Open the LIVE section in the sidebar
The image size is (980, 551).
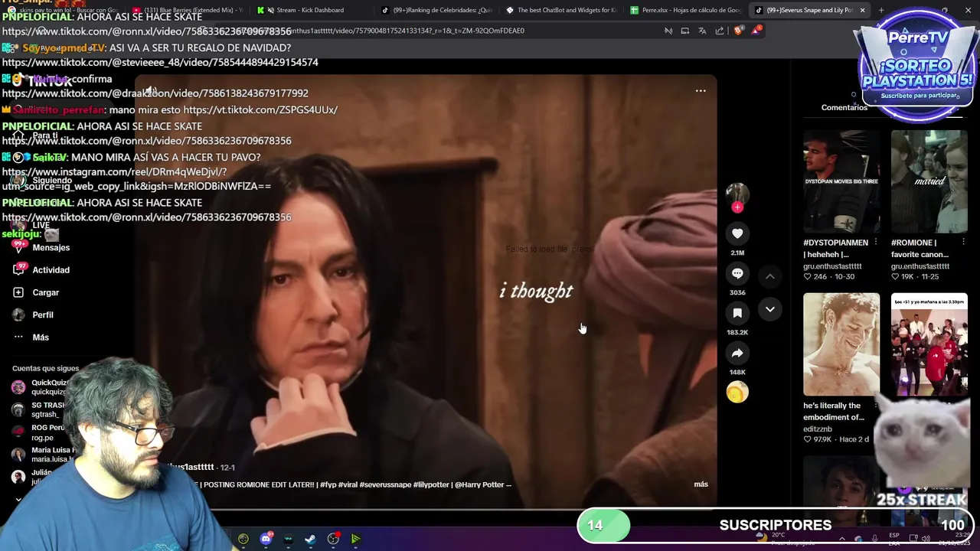[31, 226]
